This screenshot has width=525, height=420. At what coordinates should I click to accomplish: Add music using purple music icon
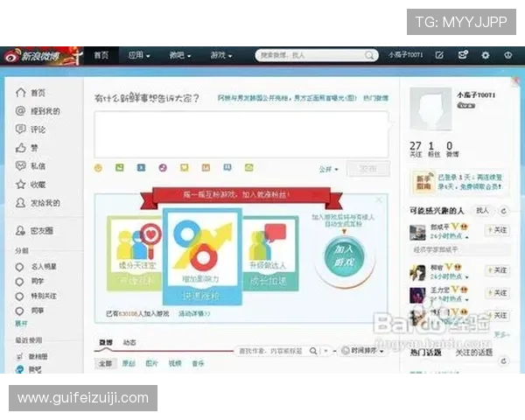[163, 167]
